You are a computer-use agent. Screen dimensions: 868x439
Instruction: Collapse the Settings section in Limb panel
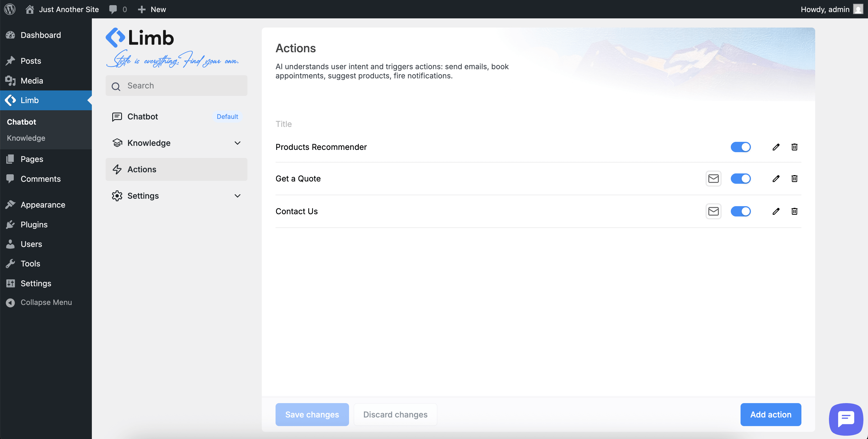tap(238, 196)
